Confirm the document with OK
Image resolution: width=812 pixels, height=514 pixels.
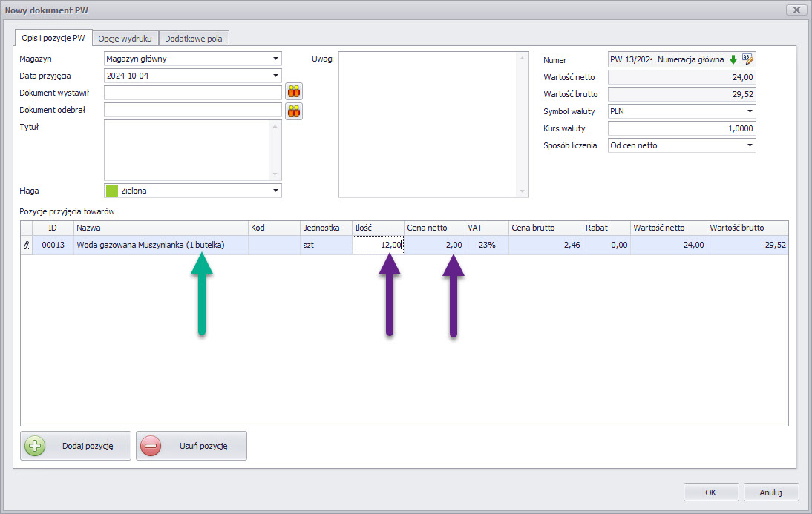710,492
